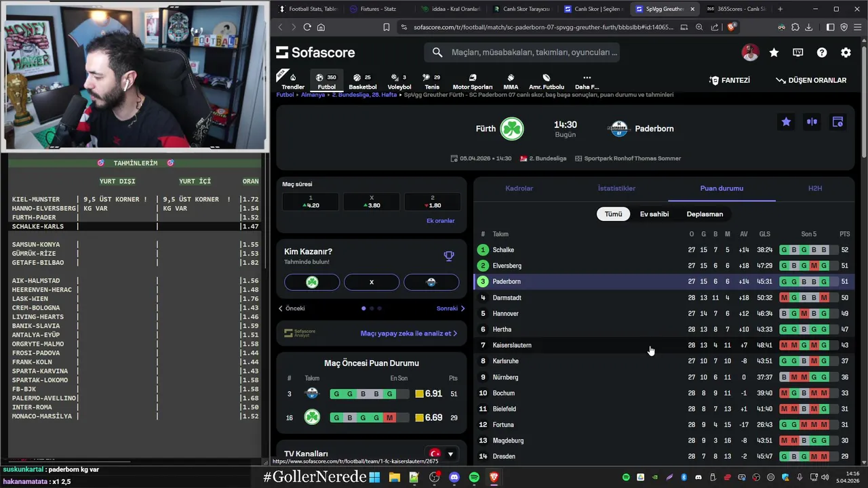Open the Motor Sporları category
The height and width of the screenshot is (488, 868).
point(473,81)
